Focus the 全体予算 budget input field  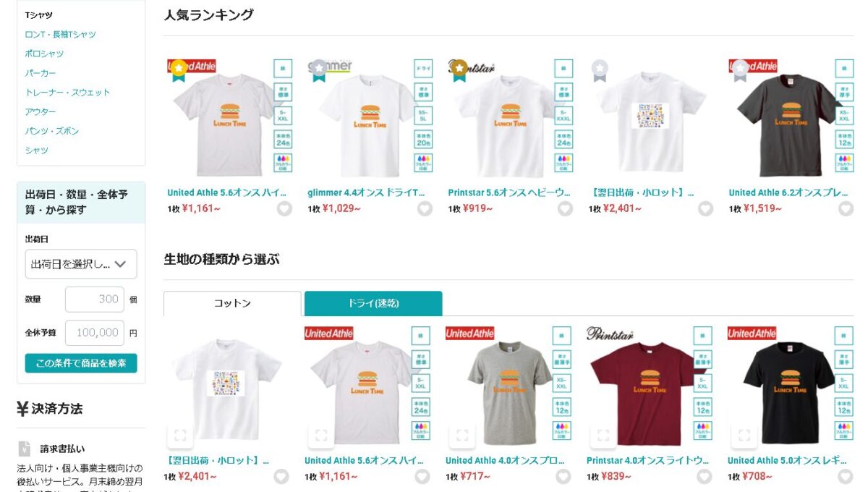95,333
